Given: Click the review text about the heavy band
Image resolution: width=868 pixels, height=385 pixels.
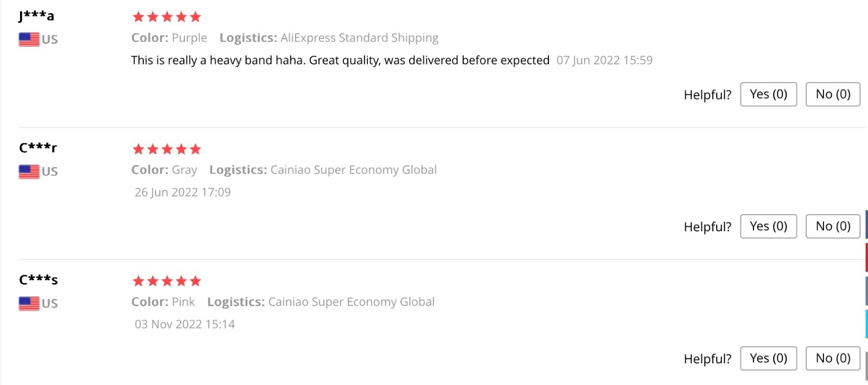Looking at the screenshot, I should pos(340,60).
